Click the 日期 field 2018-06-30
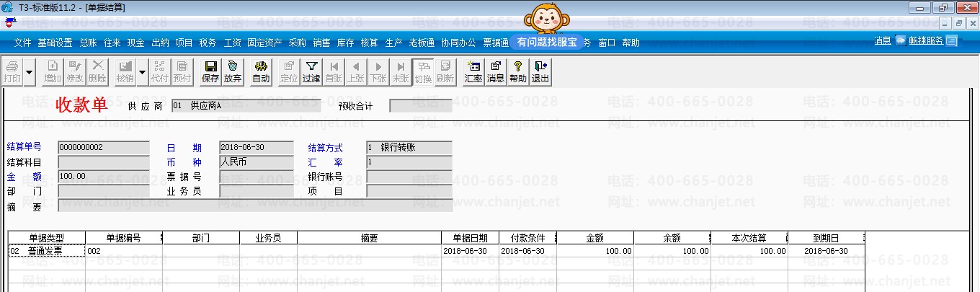Viewport: 980px width, 292px height. (x=257, y=148)
